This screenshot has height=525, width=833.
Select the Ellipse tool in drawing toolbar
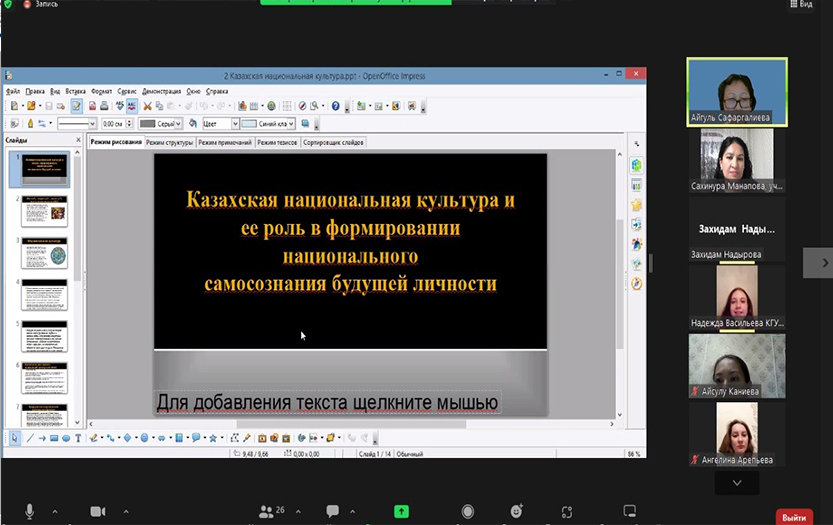tap(66, 438)
